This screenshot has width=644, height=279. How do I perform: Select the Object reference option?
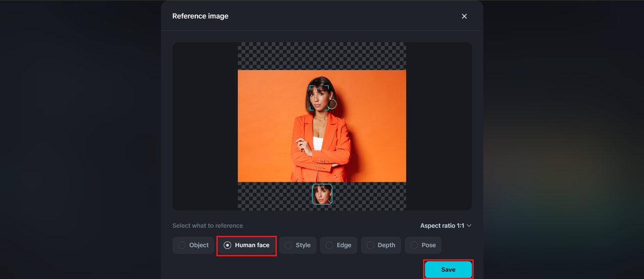coord(193,245)
